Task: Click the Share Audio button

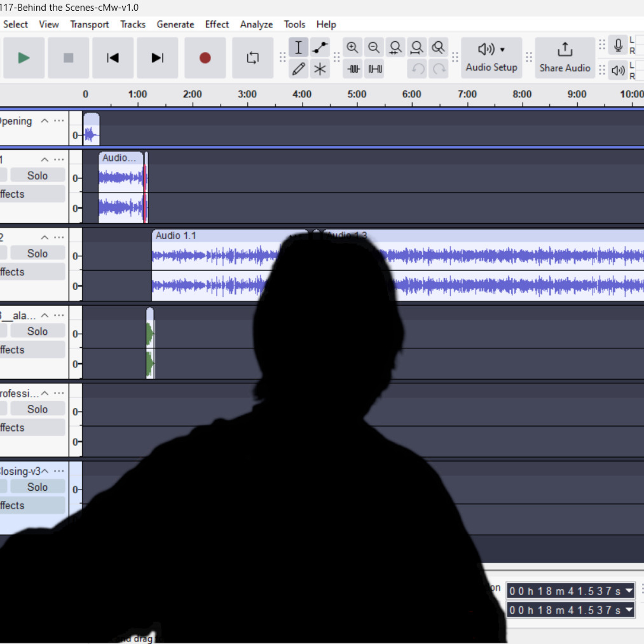Action: (565, 58)
